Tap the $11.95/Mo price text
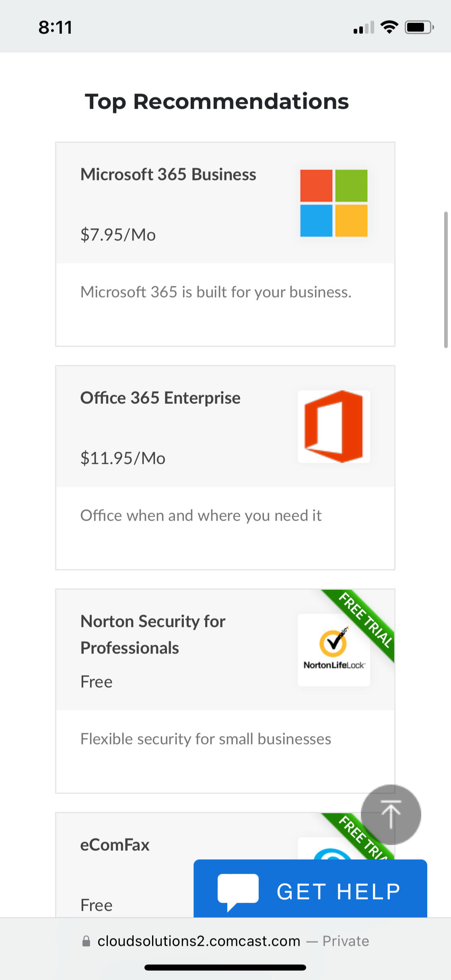Viewport: 451px width, 980px height. [x=123, y=458]
